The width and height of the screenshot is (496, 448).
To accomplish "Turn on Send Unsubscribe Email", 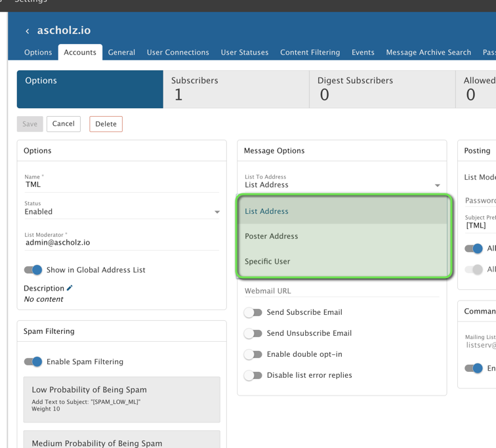I will pyautogui.click(x=253, y=333).
